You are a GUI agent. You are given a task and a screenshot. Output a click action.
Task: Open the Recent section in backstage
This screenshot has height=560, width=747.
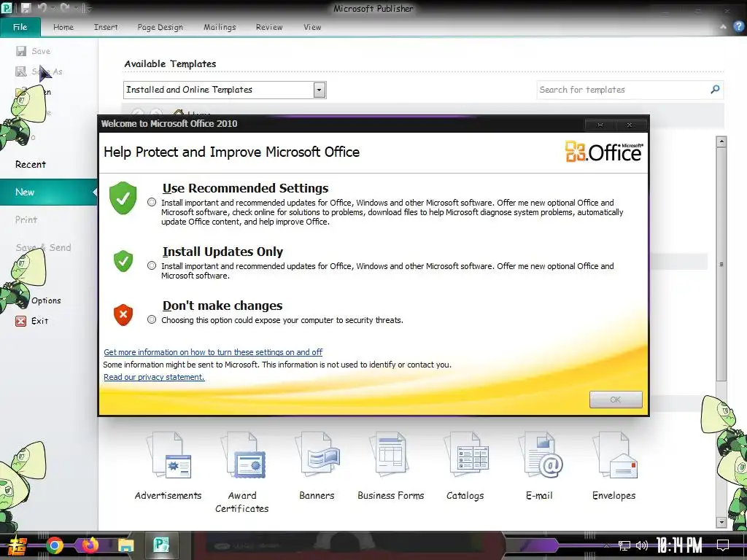point(31,164)
